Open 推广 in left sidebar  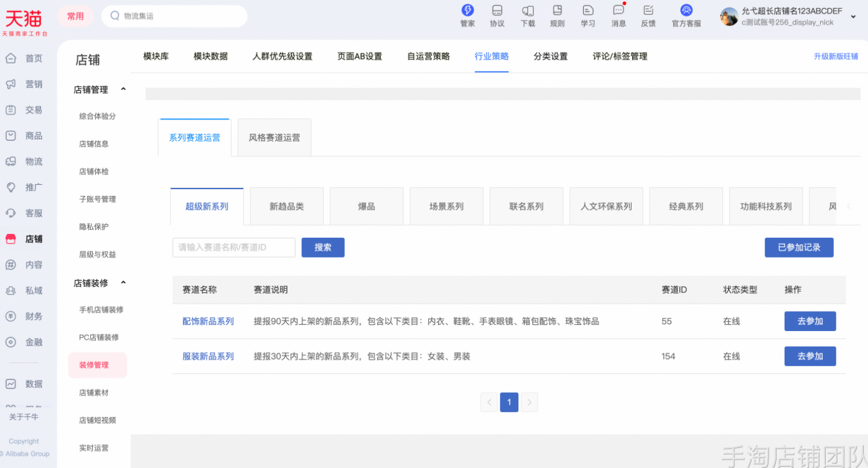24,187
